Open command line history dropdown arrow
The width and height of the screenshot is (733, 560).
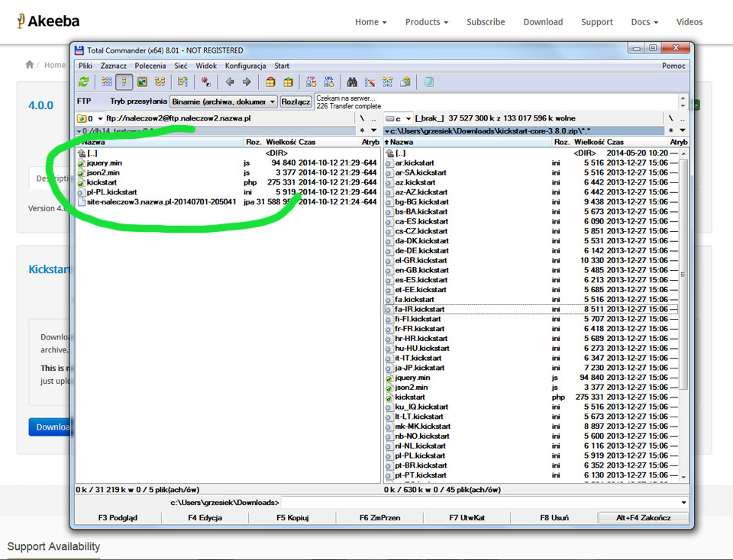tap(683, 503)
